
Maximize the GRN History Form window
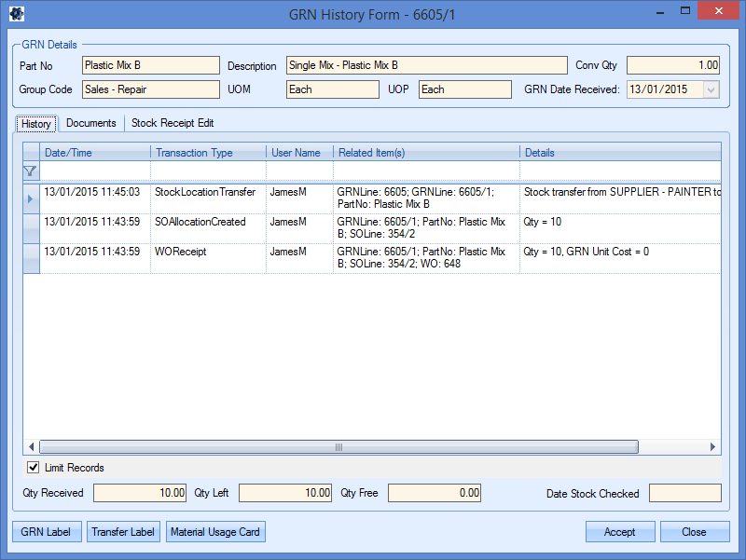coord(685,11)
